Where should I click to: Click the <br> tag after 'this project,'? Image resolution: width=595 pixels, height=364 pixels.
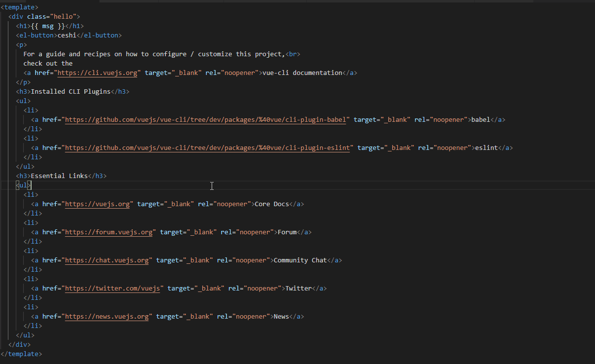click(x=293, y=54)
